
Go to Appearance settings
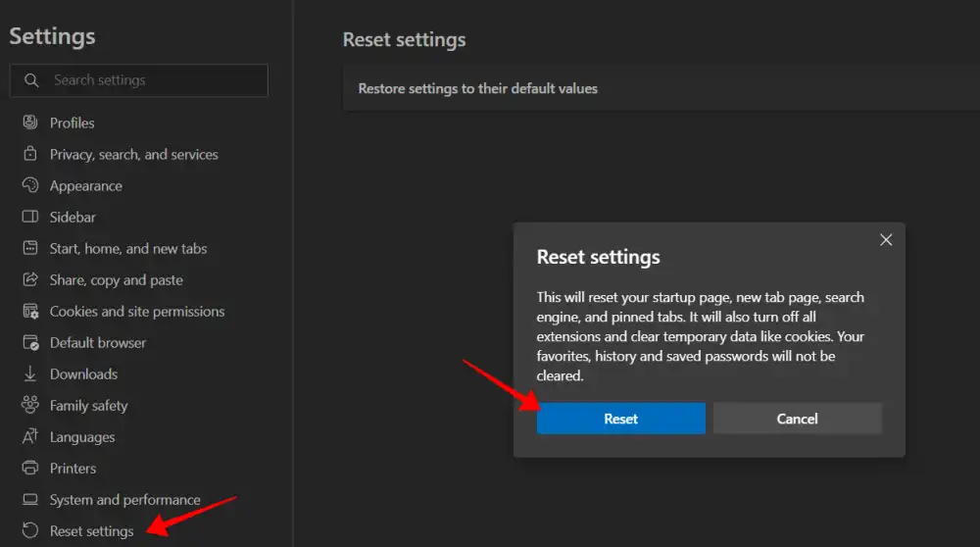click(x=85, y=185)
